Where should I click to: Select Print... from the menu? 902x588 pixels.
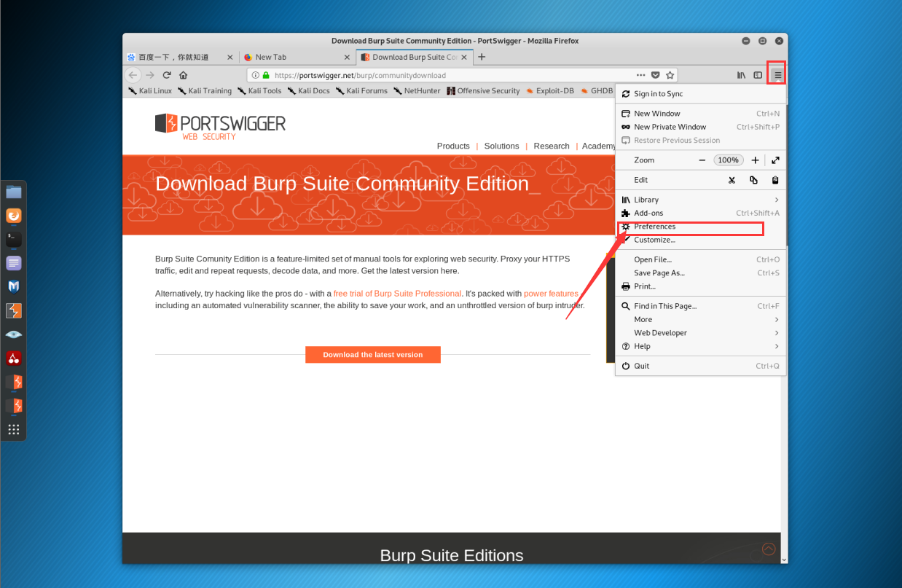(700, 286)
